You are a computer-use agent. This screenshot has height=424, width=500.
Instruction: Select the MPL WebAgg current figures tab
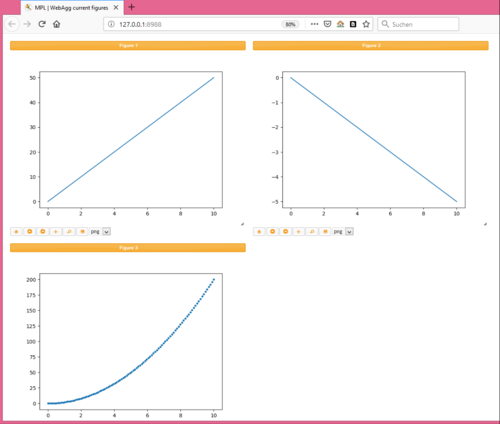click(72, 7)
